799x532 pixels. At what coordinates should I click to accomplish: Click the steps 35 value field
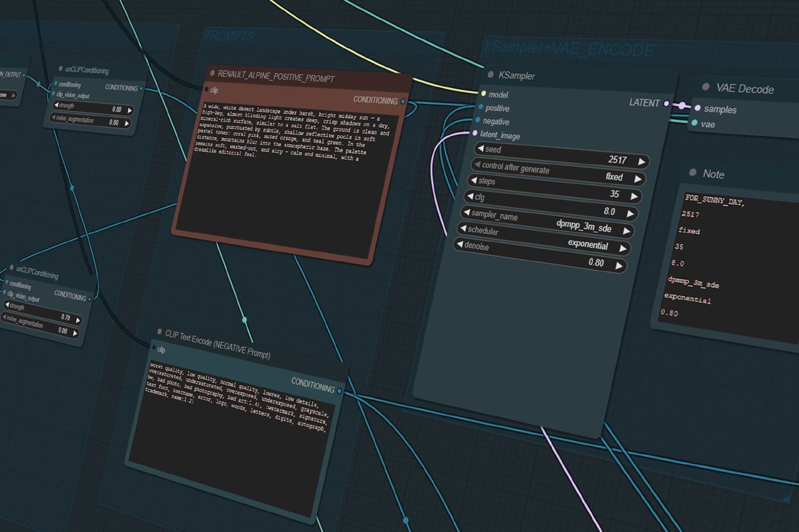click(x=554, y=188)
